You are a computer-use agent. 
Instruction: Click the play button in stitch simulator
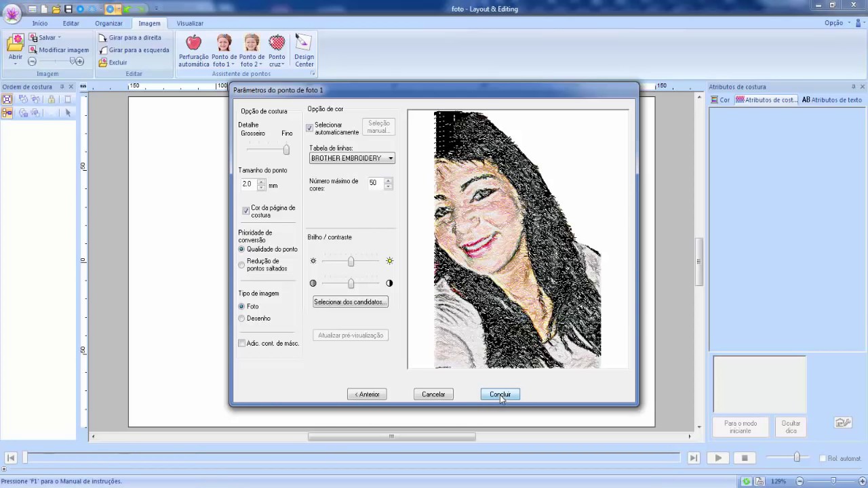click(x=718, y=458)
